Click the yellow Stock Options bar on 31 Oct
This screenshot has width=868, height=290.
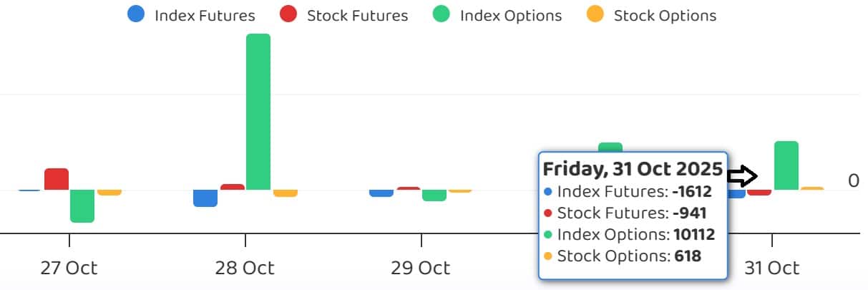(812, 189)
